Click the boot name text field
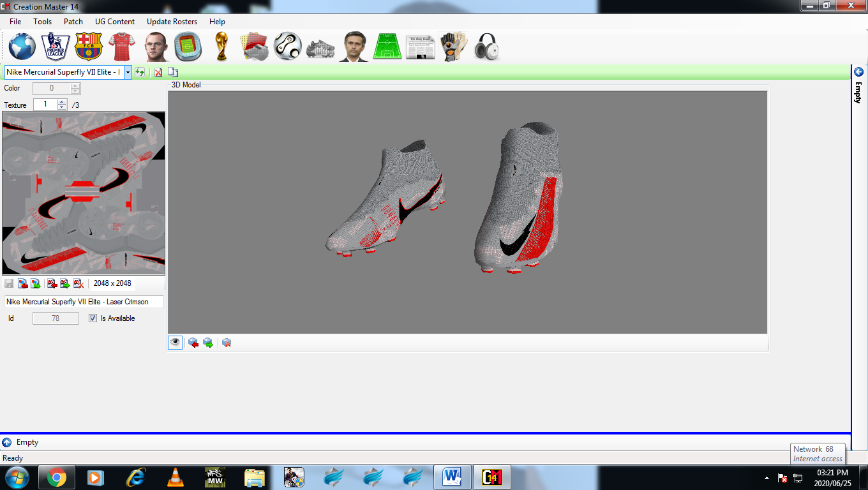 point(84,302)
